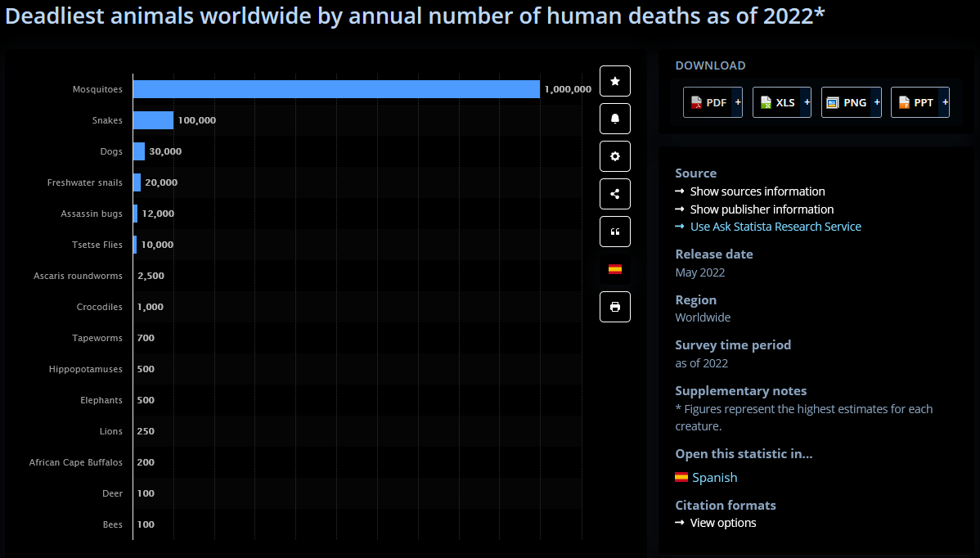Click the Spanish flag icon beside chart
Screen dimensions: 980x558
pos(615,269)
